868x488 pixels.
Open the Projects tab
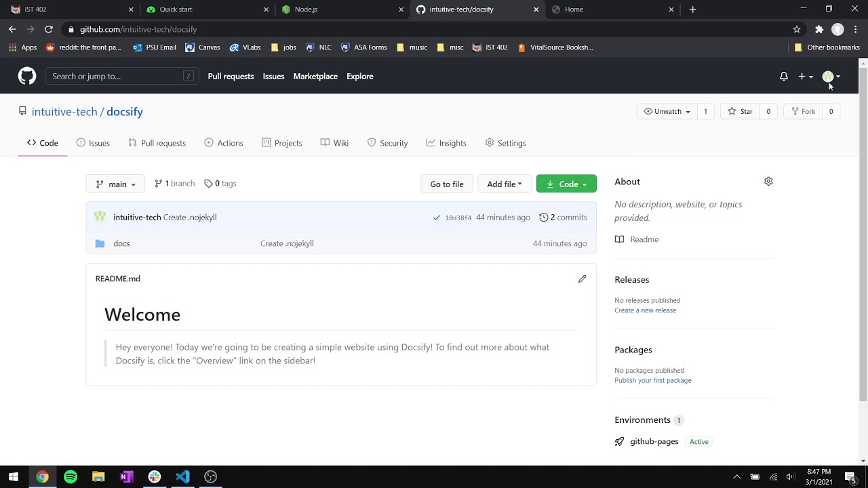(x=281, y=143)
